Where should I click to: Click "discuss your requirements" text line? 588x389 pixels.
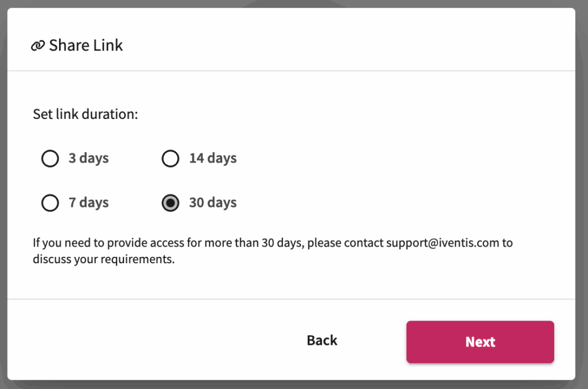click(x=103, y=259)
